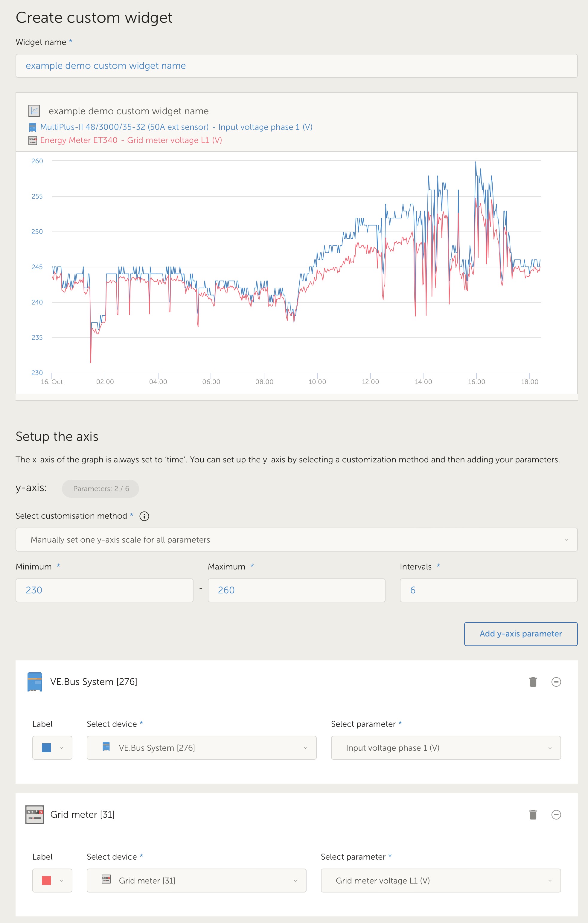This screenshot has width=588, height=923.
Task: Click the Grid meter [31] header icon
Action: [34, 814]
